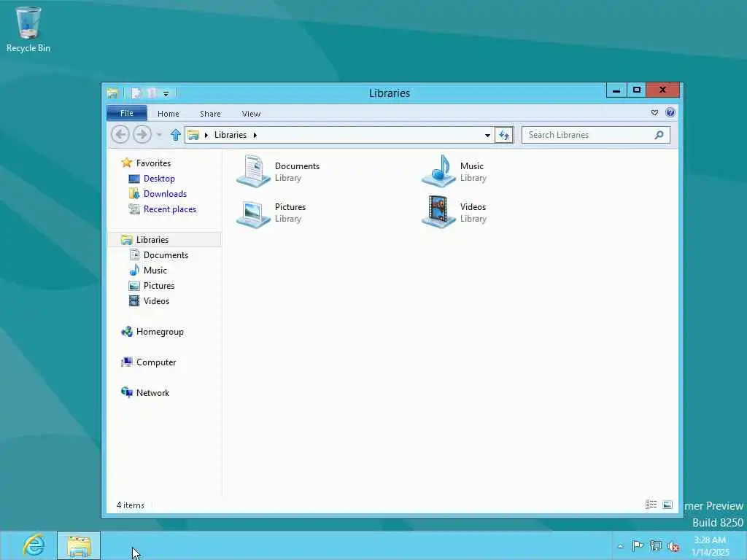Expand the Libraries breadcrumb arrow

(x=255, y=135)
